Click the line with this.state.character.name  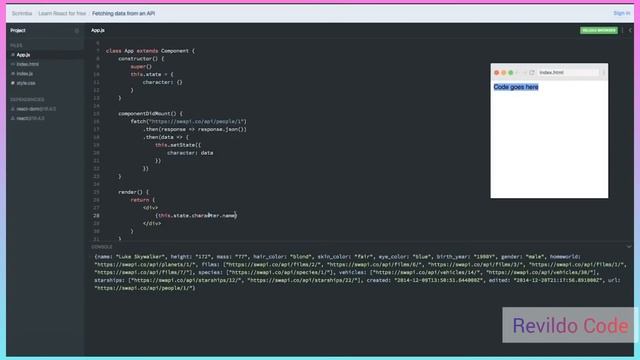tap(196, 216)
